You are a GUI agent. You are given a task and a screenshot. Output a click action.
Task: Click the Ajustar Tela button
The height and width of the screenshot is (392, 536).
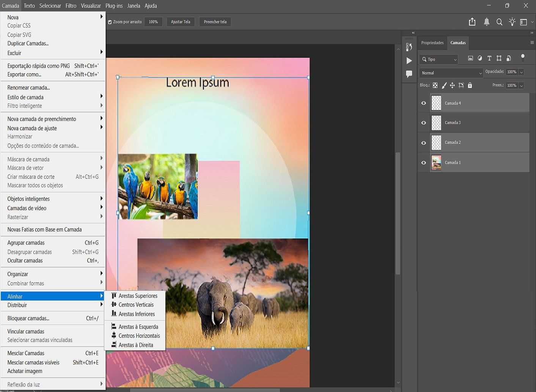pyautogui.click(x=181, y=22)
